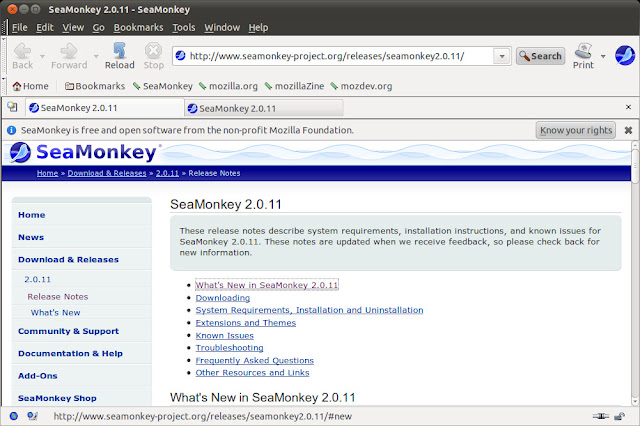Viewport: 640px width, 426px height.
Task: Open the Back history dropdown arrow
Action: coord(42,56)
